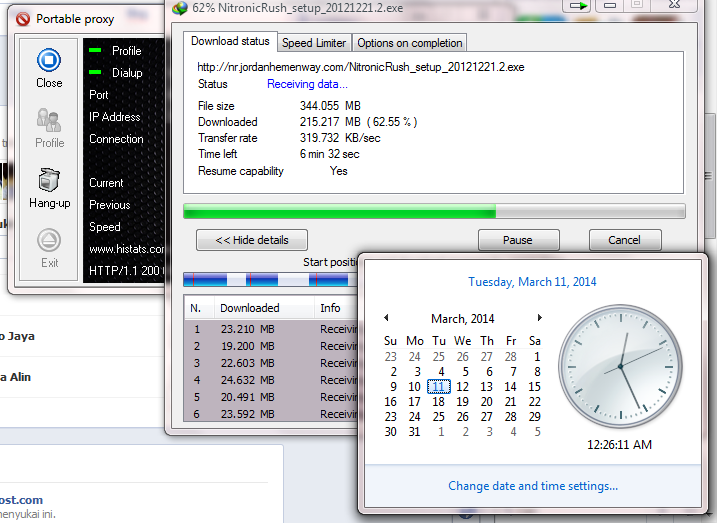Open the Profile icon in Portable proxy

point(49,120)
